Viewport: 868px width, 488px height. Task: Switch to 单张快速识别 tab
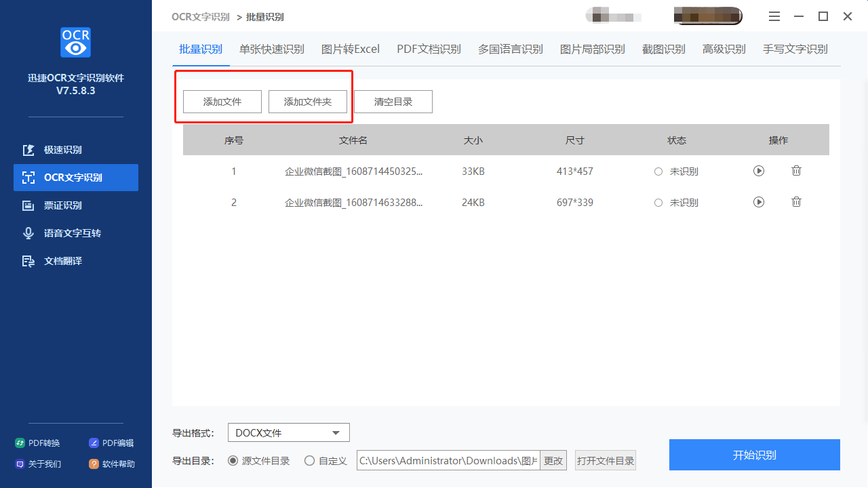(271, 49)
